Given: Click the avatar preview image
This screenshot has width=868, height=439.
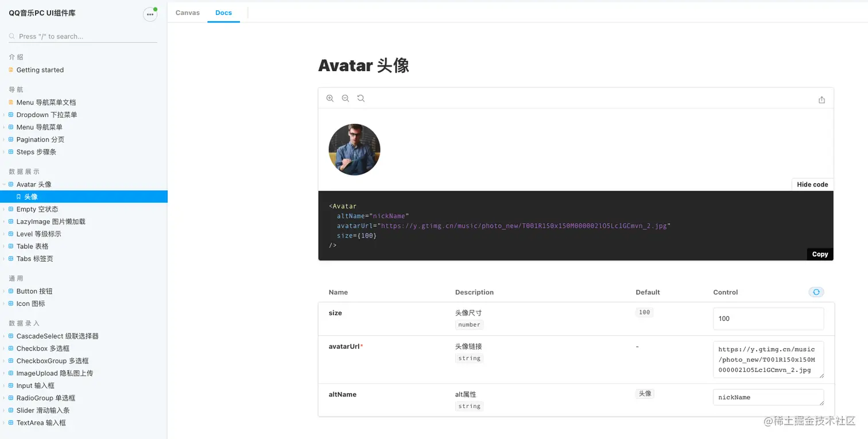Looking at the screenshot, I should point(354,150).
